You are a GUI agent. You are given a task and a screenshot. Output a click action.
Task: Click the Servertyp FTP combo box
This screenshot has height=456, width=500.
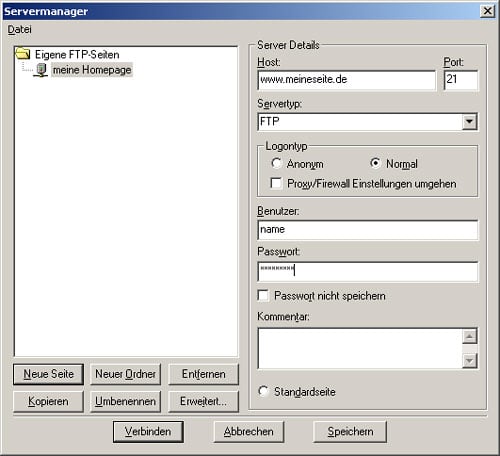[x=368, y=122]
